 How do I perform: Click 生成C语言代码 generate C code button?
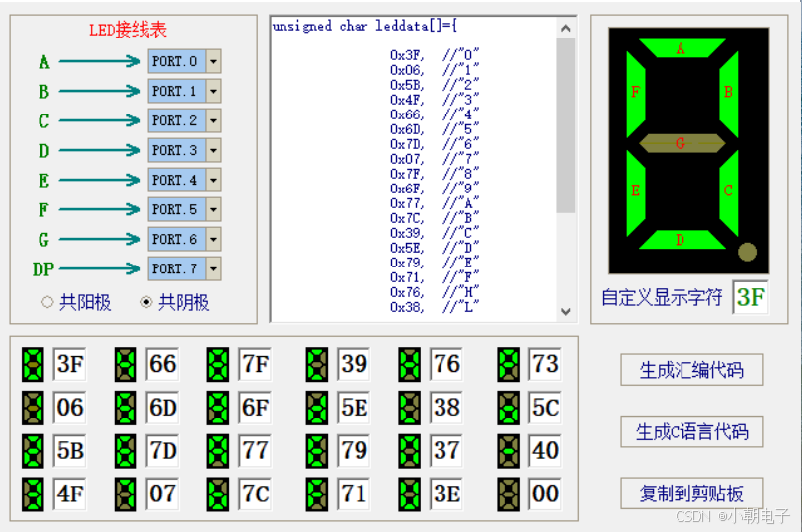(x=692, y=432)
